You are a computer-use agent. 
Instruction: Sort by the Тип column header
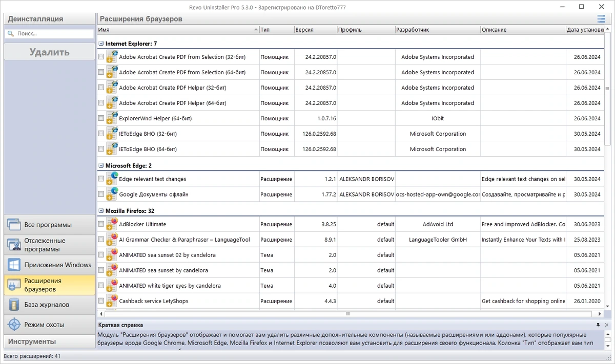click(x=276, y=30)
